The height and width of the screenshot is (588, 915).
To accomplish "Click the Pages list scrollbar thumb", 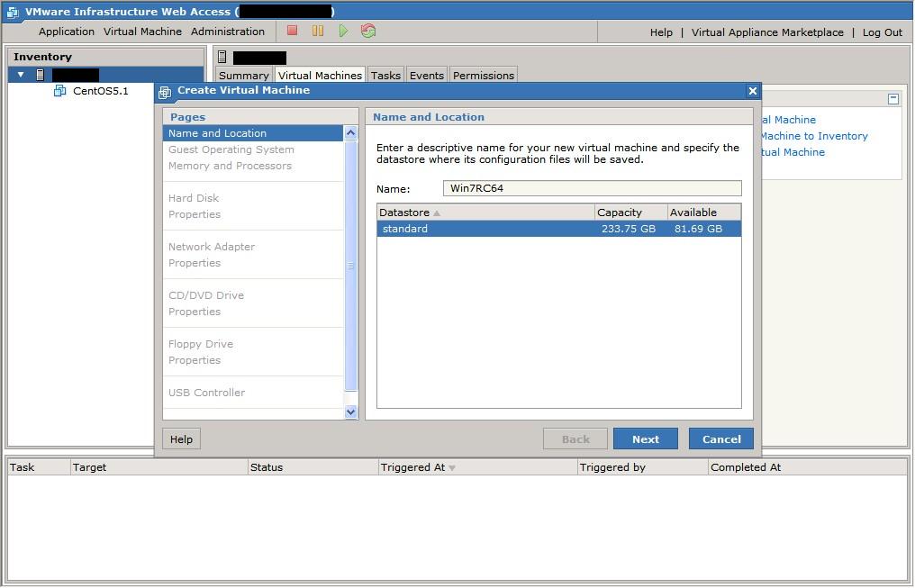I will coord(350,266).
